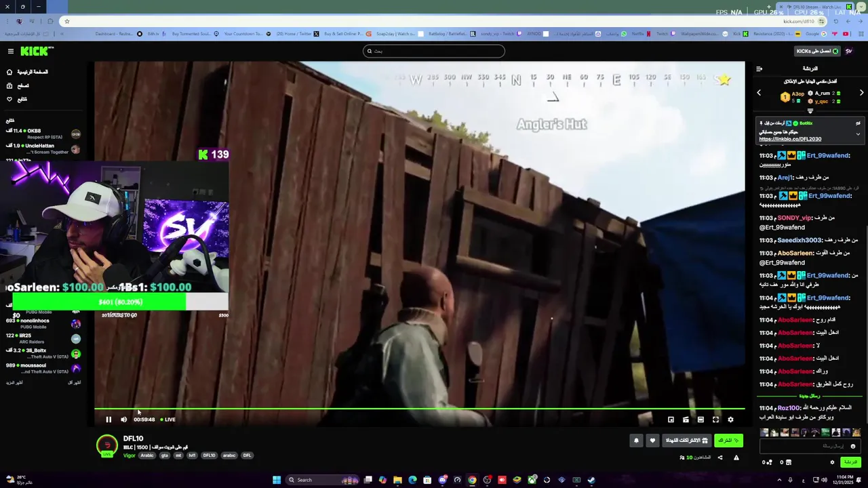The height and width of the screenshot is (488, 868).
Task: Collapse the chat panel
Action: coord(759,68)
